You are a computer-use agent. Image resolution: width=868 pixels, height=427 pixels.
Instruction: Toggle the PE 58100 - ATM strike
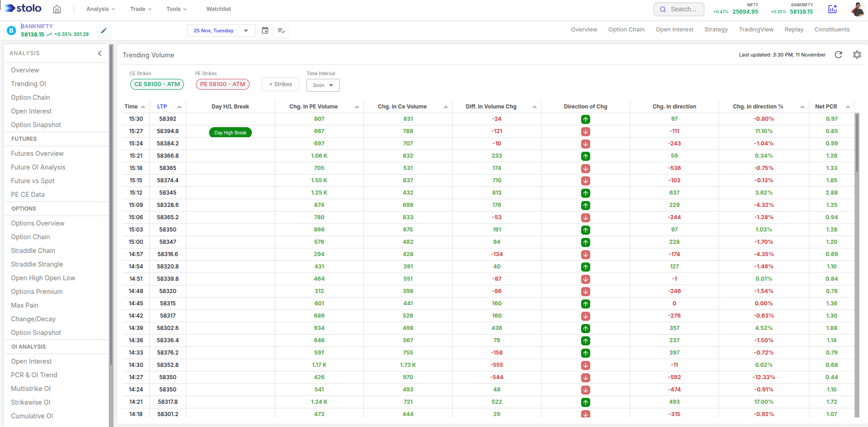[x=222, y=84]
